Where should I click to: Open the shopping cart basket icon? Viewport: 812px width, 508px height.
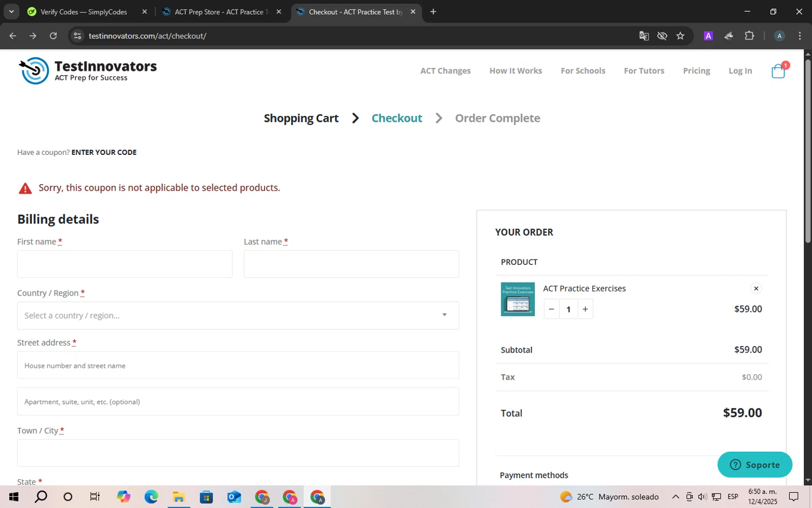(x=778, y=71)
